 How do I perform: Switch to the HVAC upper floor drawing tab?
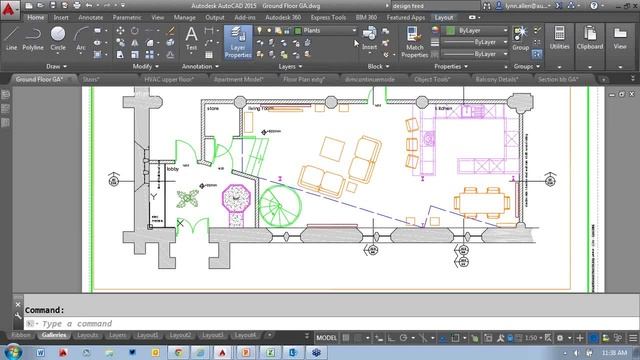(x=169, y=80)
